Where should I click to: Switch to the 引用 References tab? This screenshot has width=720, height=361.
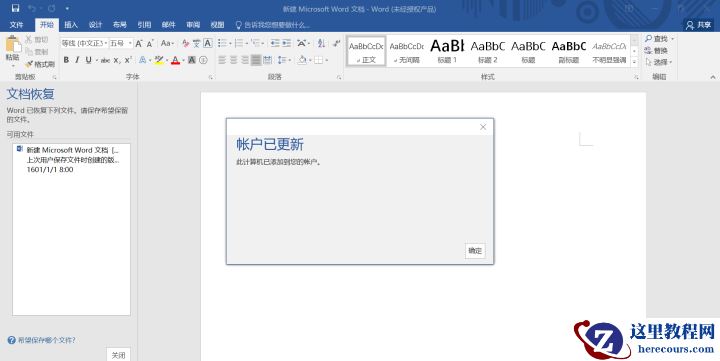[x=144, y=25]
